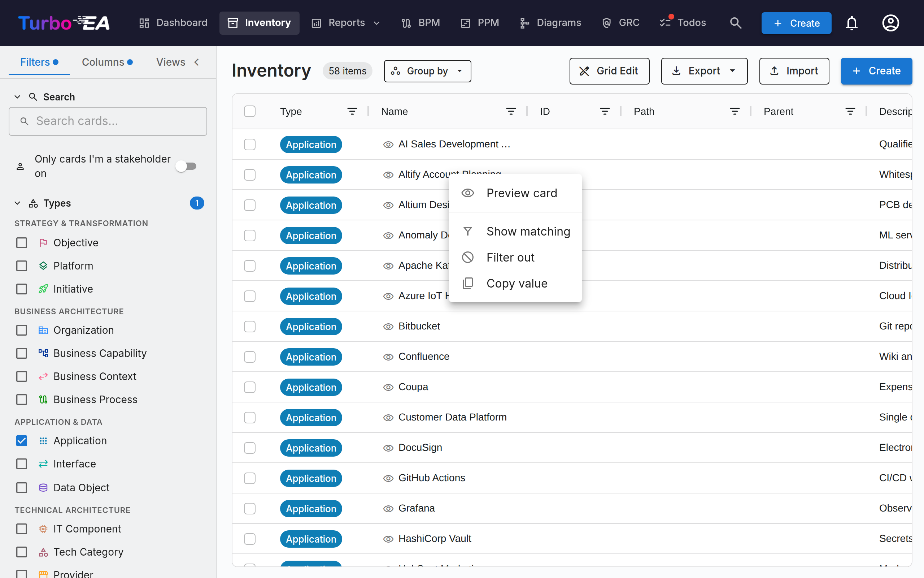Open ID column filter icon
This screenshot has width=924, height=578.
coord(605,111)
